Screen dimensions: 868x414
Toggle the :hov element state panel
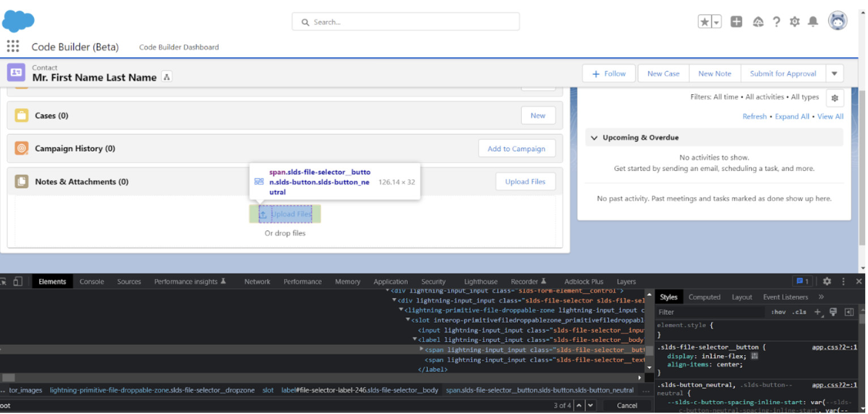[778, 312]
